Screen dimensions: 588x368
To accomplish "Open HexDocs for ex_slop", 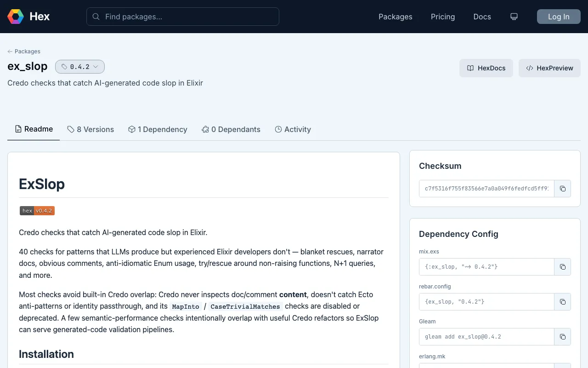I will click(x=486, y=68).
